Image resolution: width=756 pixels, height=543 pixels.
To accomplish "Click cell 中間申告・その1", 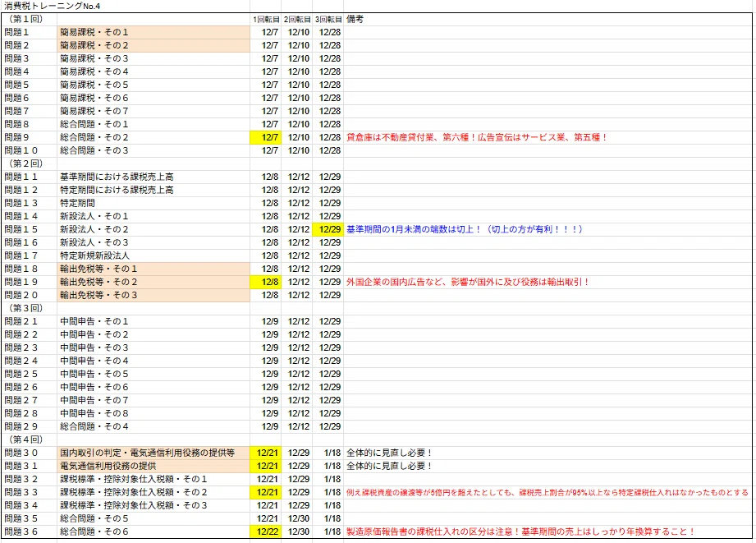I will (153, 321).
